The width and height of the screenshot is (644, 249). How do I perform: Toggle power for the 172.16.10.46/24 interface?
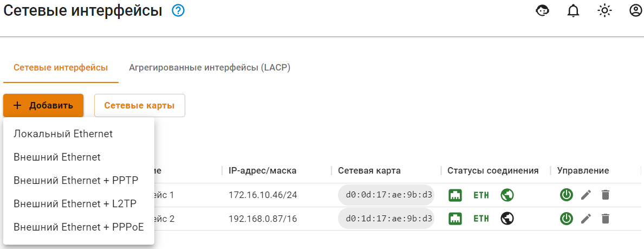click(x=567, y=195)
